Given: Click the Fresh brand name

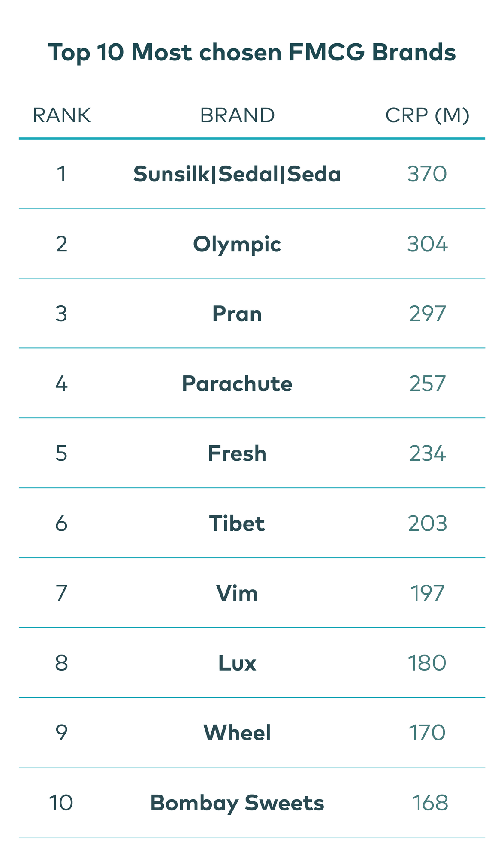Looking at the screenshot, I should pyautogui.click(x=237, y=454).
